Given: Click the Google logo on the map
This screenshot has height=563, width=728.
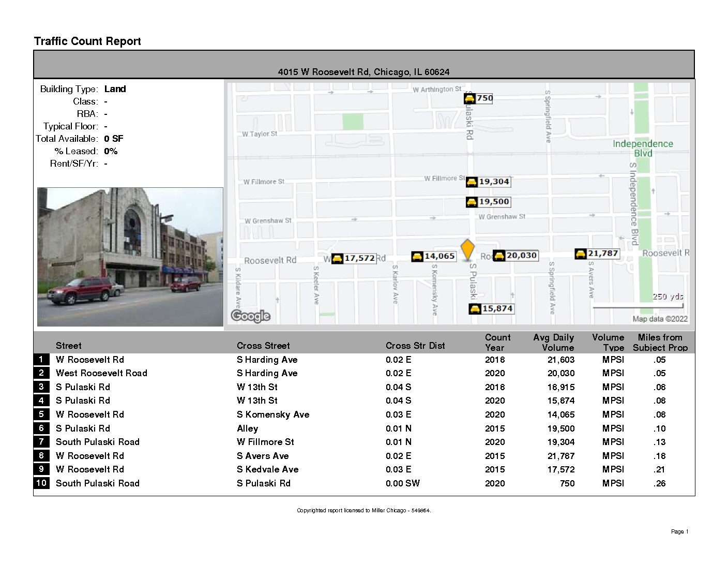Looking at the screenshot, I should 251,316.
